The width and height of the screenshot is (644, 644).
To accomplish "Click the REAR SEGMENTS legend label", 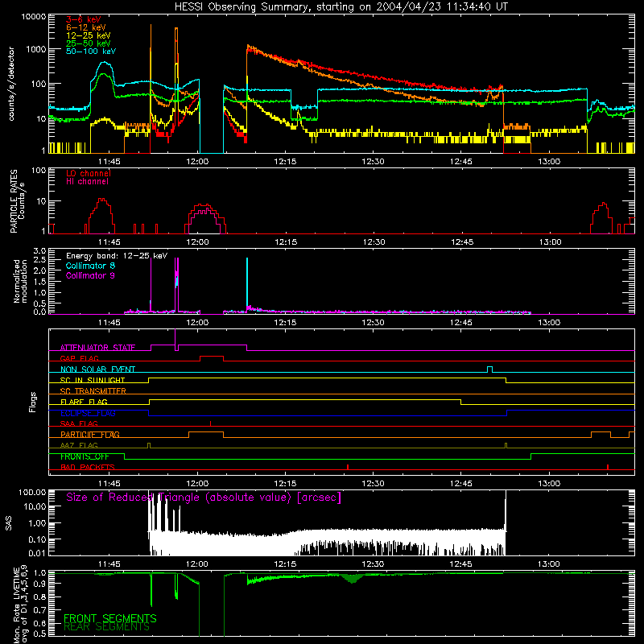I will 107,627.
